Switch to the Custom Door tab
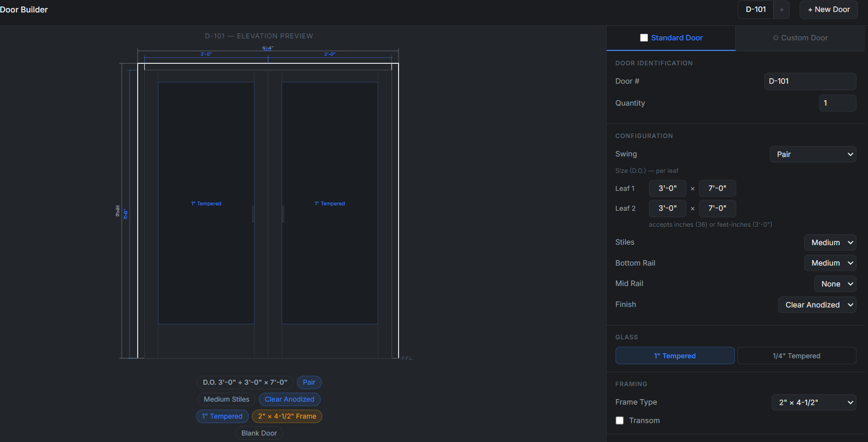This screenshot has width=868, height=442. pos(800,38)
